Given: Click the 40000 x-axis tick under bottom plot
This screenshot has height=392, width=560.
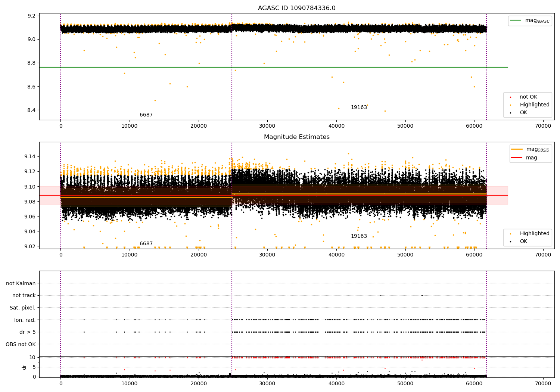Looking at the screenshot, I should pos(336,384).
